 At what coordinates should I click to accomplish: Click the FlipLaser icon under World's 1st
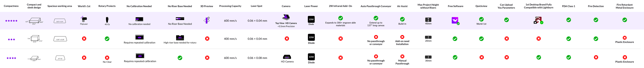[x=84, y=19]
